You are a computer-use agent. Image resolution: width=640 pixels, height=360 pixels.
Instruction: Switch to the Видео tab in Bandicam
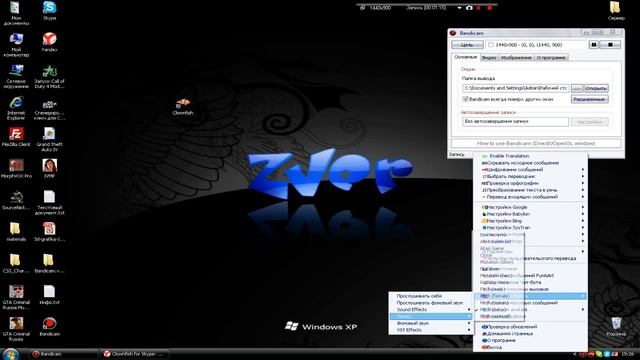(489, 58)
